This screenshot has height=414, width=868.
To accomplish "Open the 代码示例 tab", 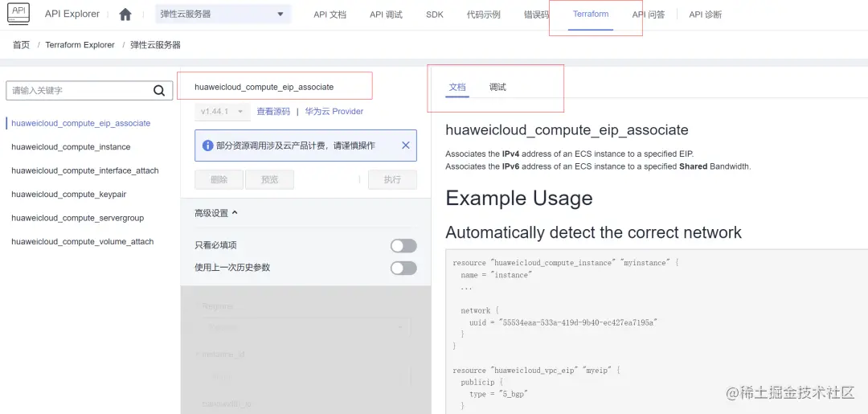I will [x=483, y=15].
